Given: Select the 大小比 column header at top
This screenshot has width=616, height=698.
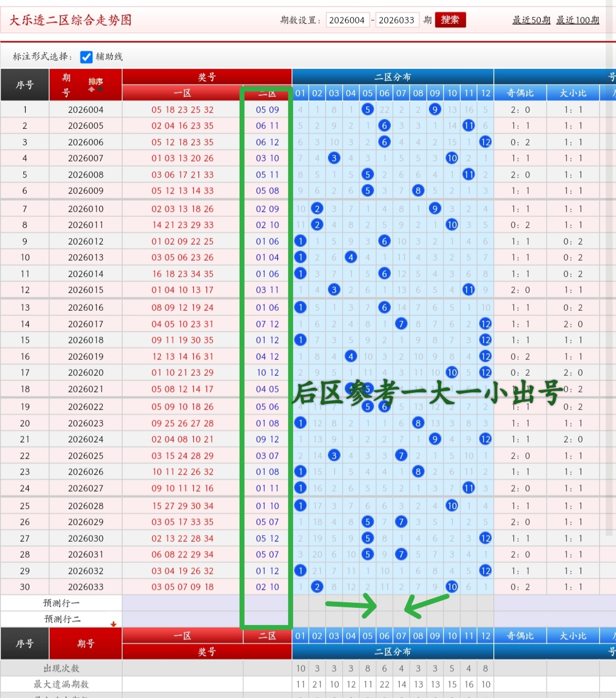Looking at the screenshot, I should coord(573,93).
